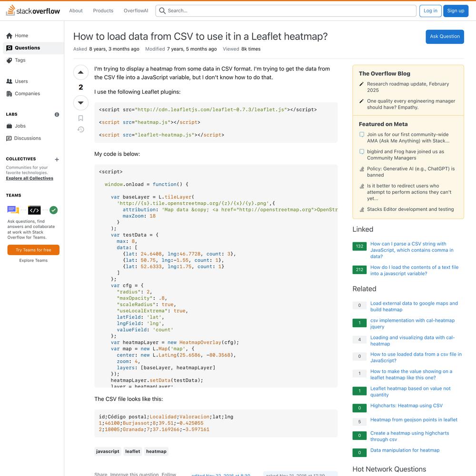This screenshot has height=476, width=476.
Task: Click the question title heading link
Action: coord(200,37)
